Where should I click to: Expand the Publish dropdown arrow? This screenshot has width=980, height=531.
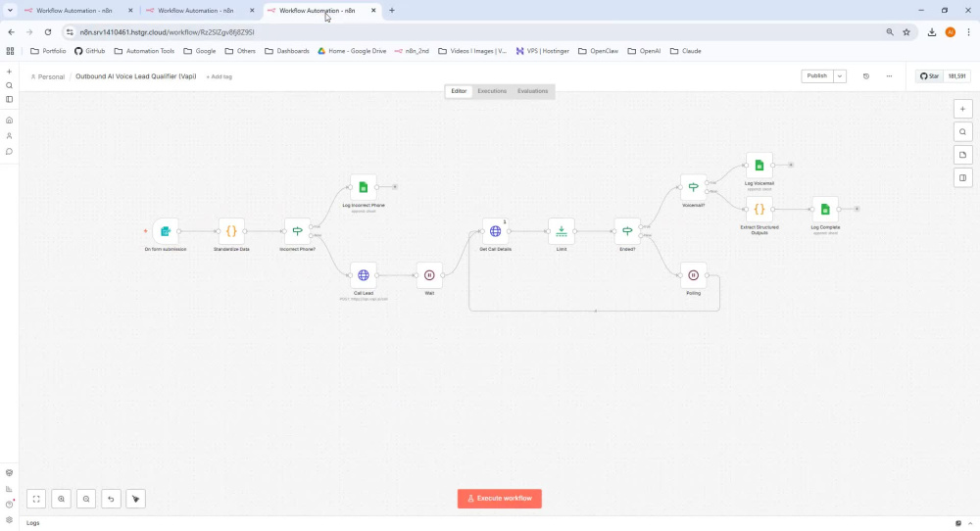tap(840, 76)
